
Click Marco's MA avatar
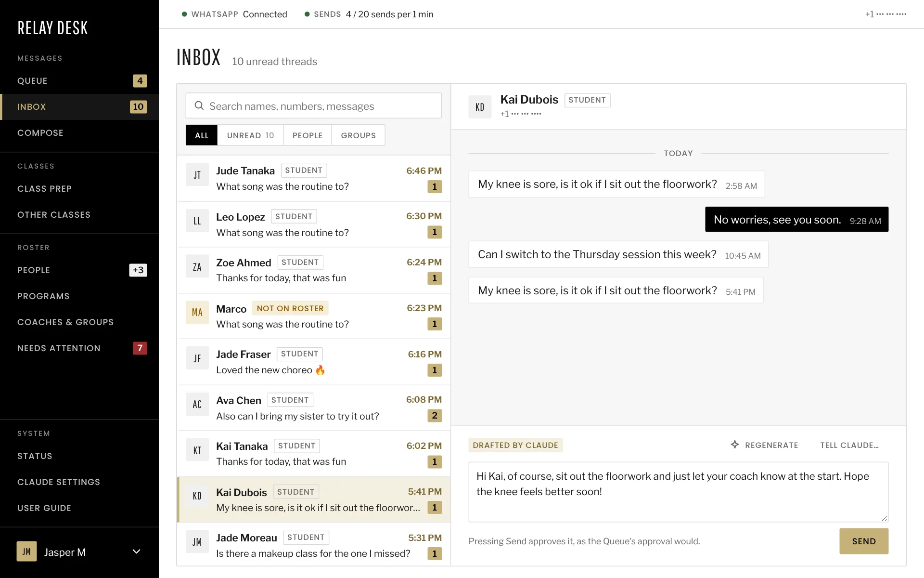pos(197,312)
